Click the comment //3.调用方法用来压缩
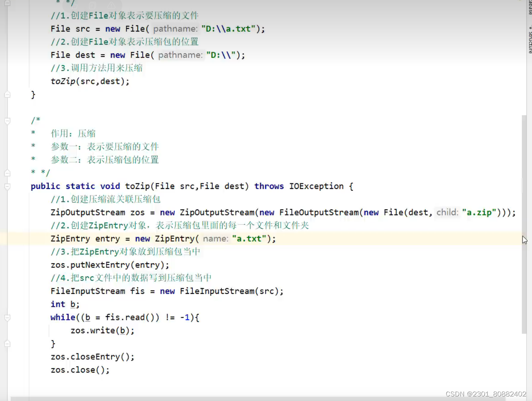Screen dimensions: 532x401 click(96, 68)
